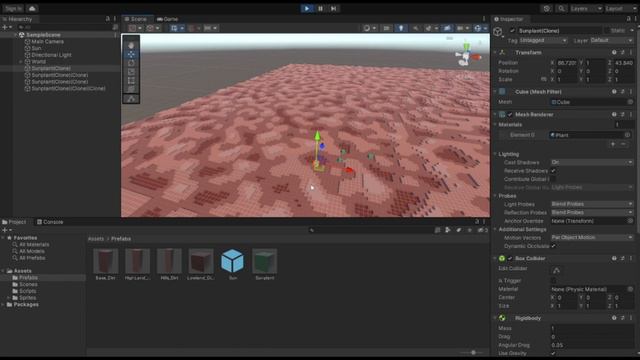Select the Transform tool
Viewport: 640px width, 360px height.
(x=131, y=89)
